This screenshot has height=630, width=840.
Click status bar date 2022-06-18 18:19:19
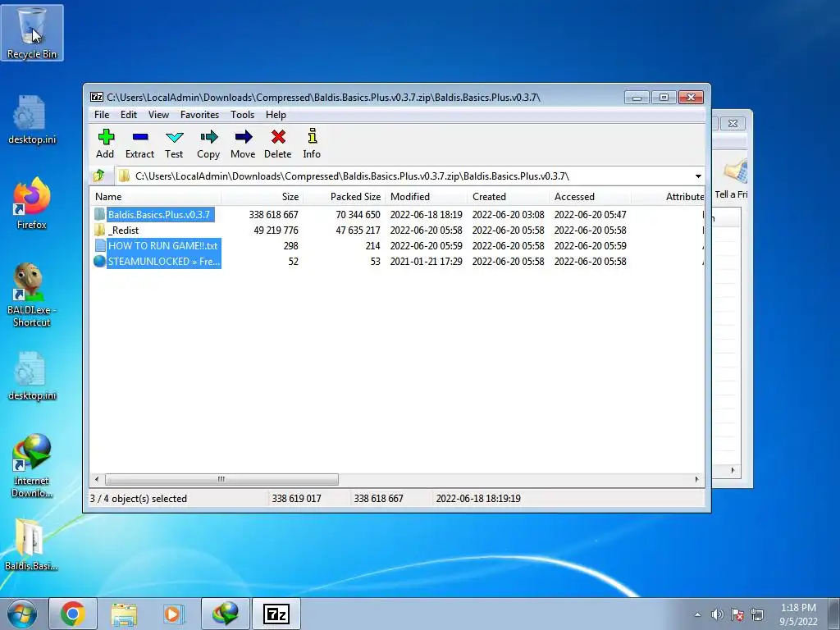click(x=478, y=498)
